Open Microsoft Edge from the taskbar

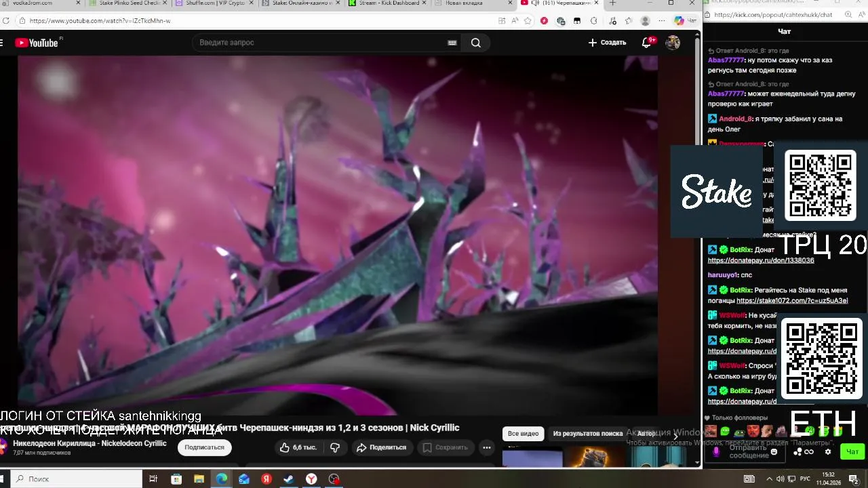point(222,479)
